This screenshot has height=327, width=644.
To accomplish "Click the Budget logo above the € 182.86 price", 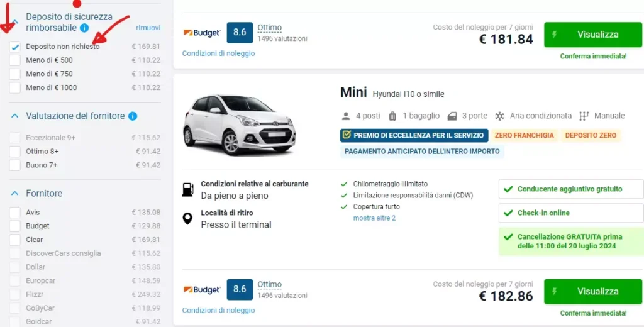I will (x=202, y=290).
